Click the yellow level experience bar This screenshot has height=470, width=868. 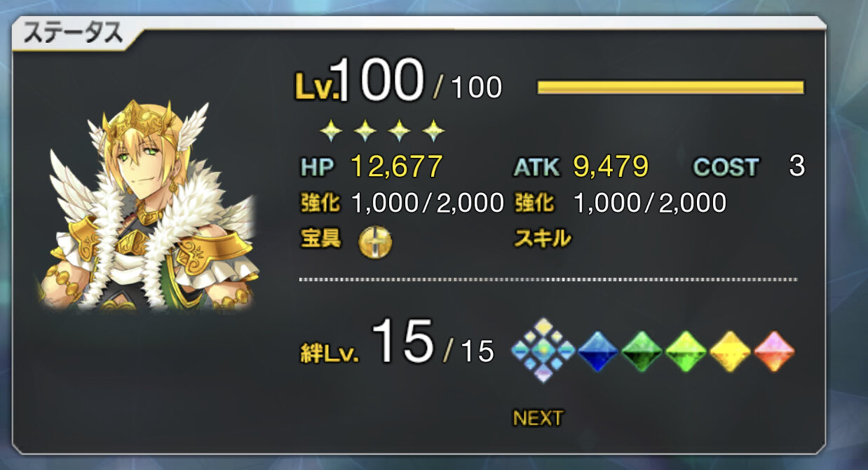(670, 87)
